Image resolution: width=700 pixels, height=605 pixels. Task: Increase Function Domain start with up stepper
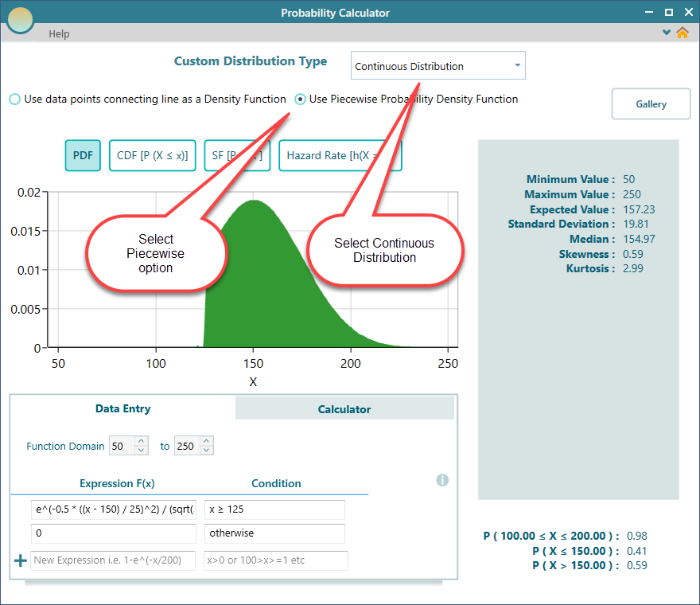click(140, 441)
